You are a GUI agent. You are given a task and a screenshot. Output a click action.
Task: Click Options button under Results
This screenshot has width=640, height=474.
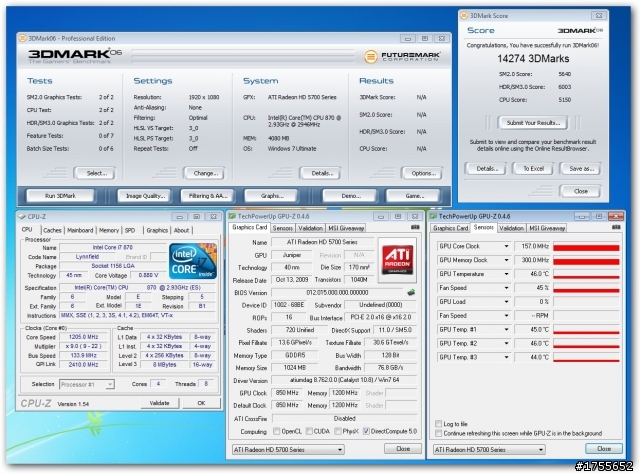coord(423,173)
